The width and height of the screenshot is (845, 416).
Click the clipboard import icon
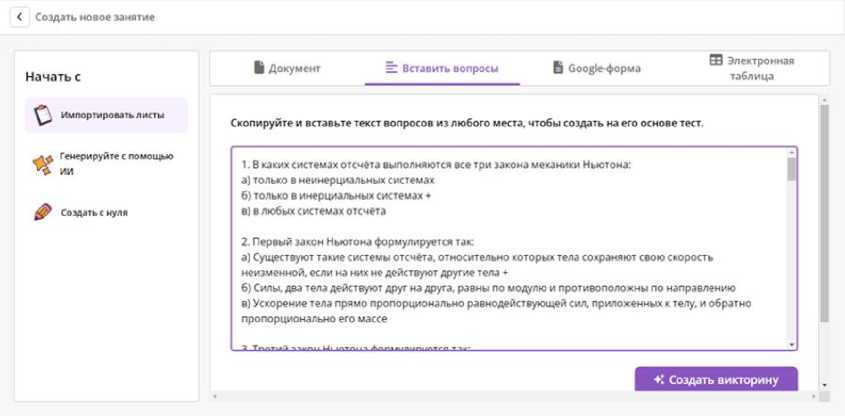pos(43,115)
